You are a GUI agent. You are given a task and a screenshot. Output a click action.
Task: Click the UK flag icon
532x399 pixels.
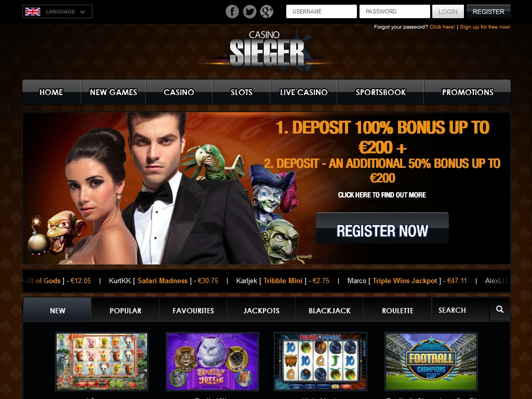coord(33,11)
